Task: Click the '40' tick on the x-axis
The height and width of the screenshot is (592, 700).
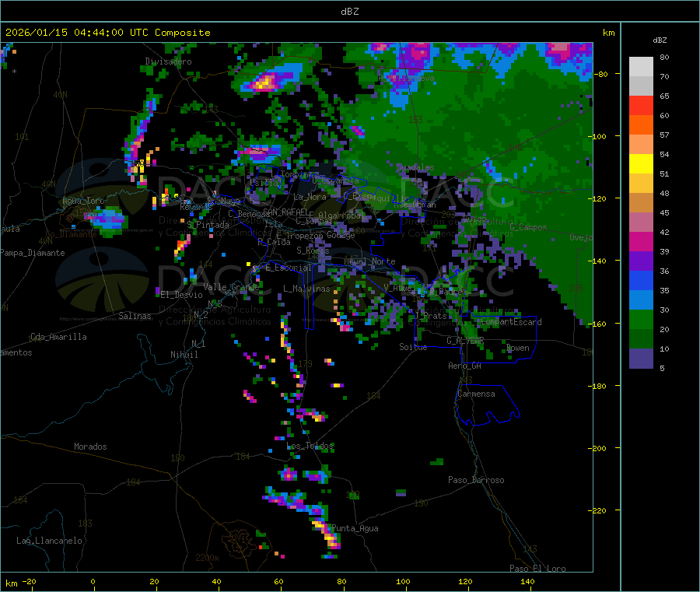Action: click(x=216, y=581)
